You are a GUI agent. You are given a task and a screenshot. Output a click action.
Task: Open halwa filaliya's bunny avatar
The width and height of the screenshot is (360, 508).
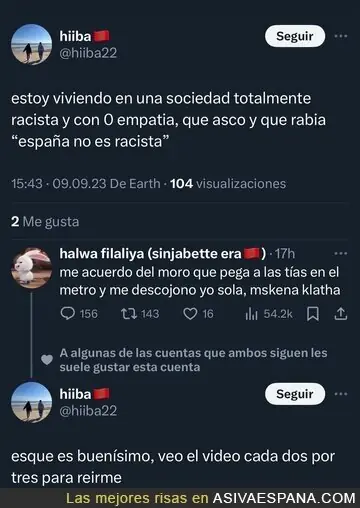tap(32, 268)
